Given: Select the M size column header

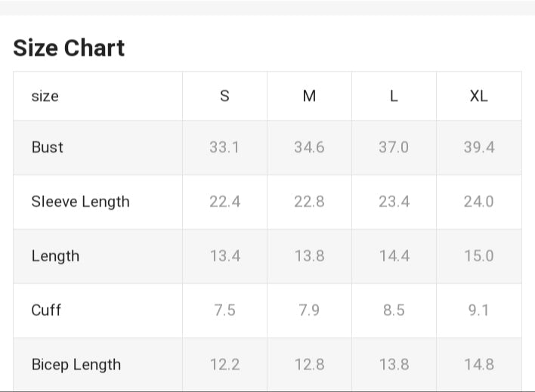Looking at the screenshot, I should coord(309,96).
